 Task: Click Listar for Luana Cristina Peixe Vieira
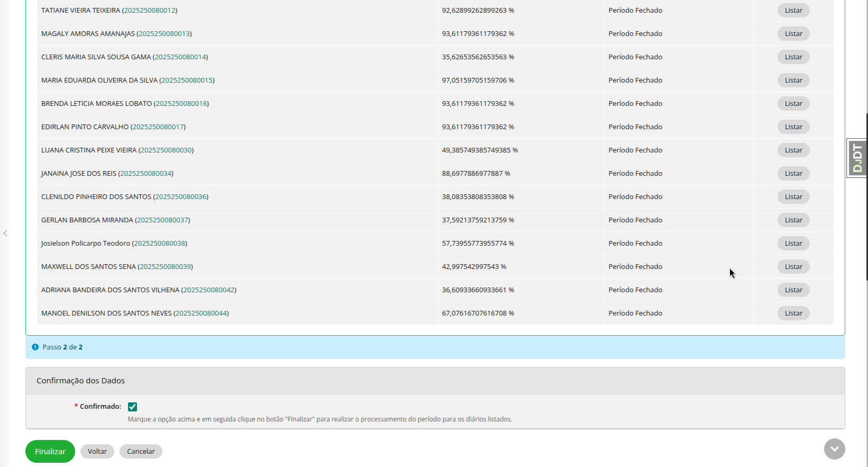[x=793, y=150]
